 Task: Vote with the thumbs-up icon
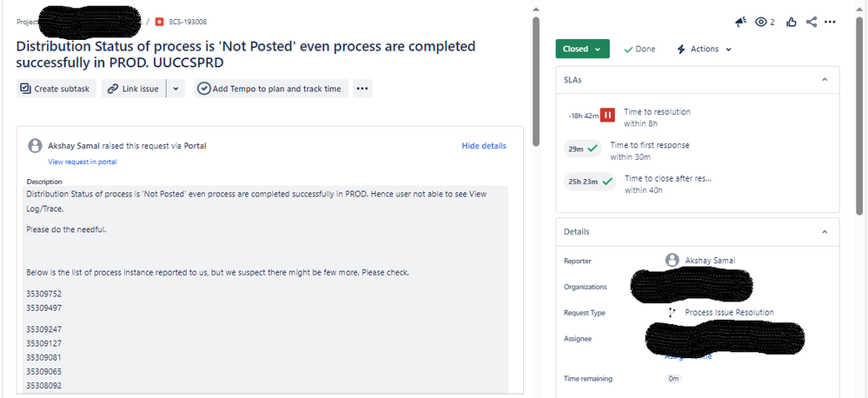click(x=791, y=22)
